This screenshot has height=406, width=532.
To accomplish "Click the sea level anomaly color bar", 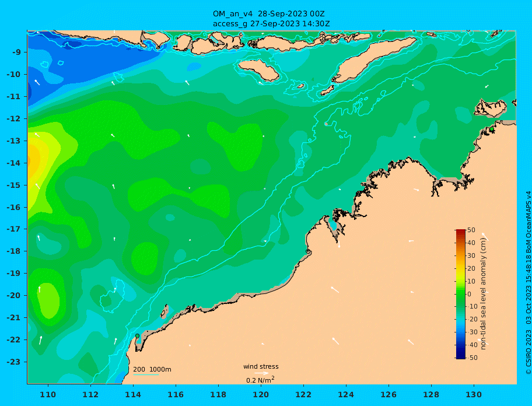I will tap(461, 294).
